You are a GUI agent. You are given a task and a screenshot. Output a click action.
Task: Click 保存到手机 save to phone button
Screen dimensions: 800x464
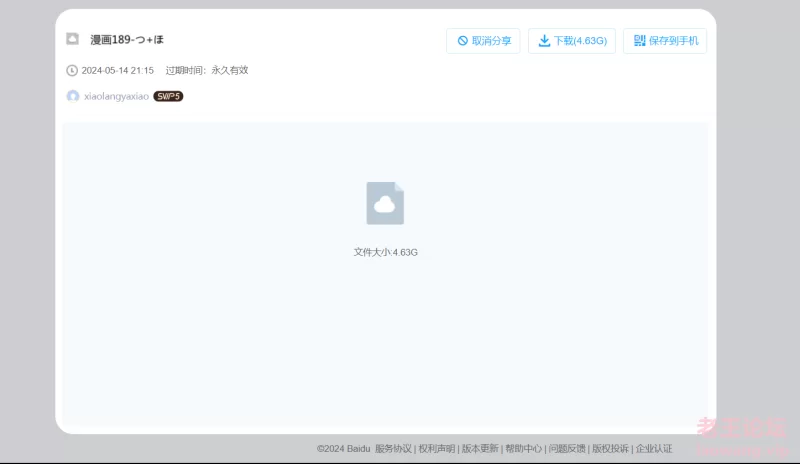(665, 41)
